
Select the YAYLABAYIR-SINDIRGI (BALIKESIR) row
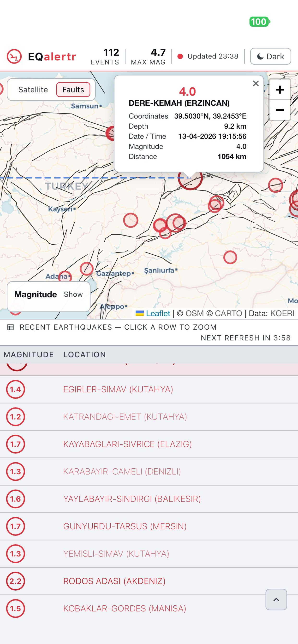pos(149,499)
